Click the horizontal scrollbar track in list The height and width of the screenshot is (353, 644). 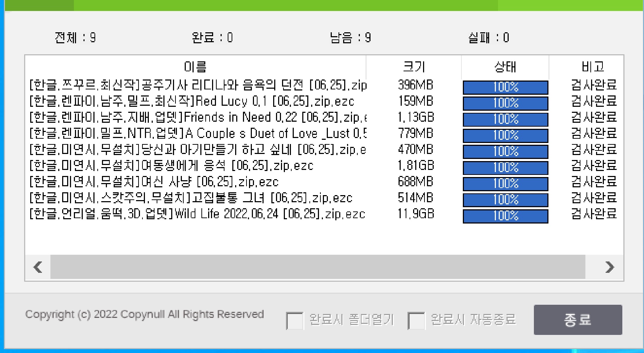(x=317, y=267)
